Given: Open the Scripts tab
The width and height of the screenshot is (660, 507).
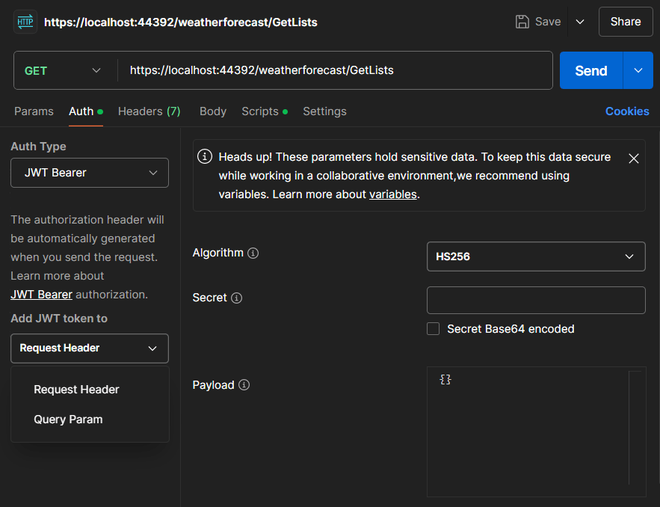Looking at the screenshot, I should (x=264, y=111).
